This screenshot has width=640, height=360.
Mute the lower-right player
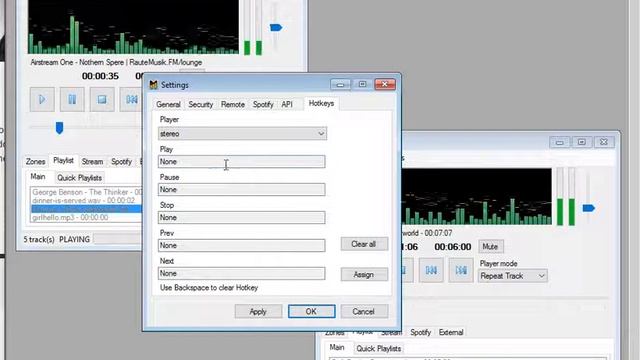[x=490, y=247]
